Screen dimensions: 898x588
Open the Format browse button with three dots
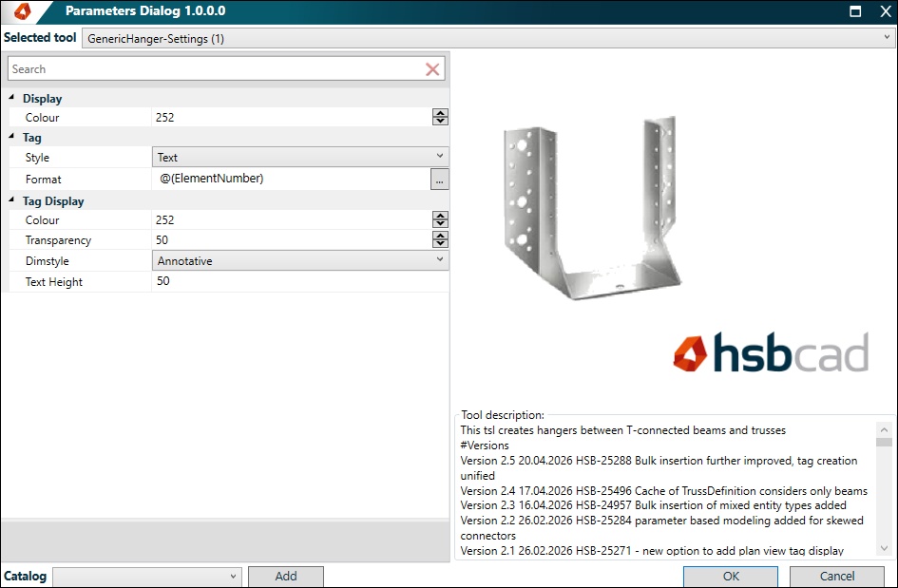439,180
